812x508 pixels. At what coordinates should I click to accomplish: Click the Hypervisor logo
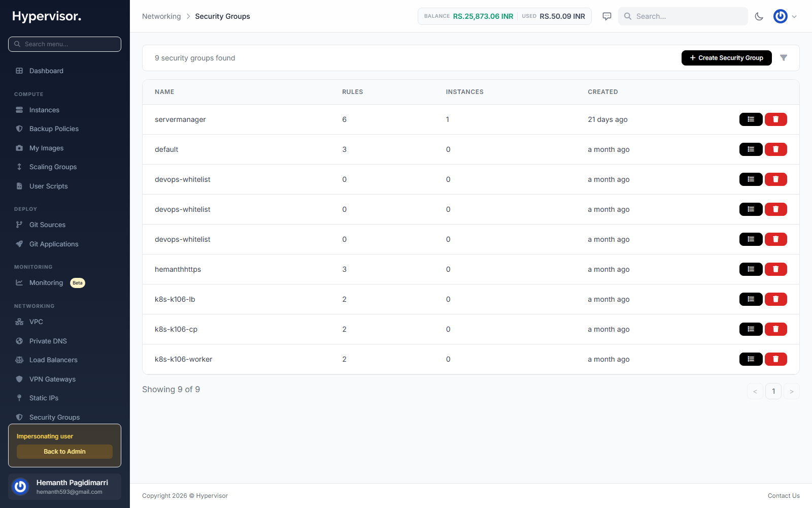tap(47, 16)
